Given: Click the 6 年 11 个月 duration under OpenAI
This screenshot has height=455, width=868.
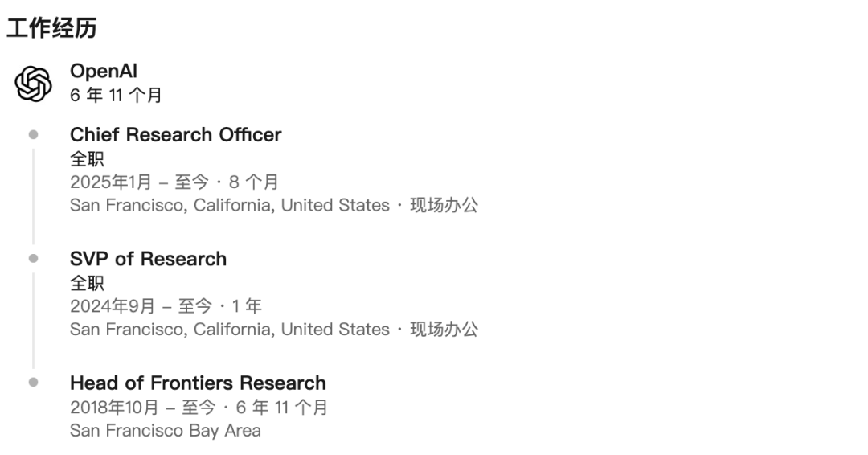Looking at the screenshot, I should (x=116, y=95).
